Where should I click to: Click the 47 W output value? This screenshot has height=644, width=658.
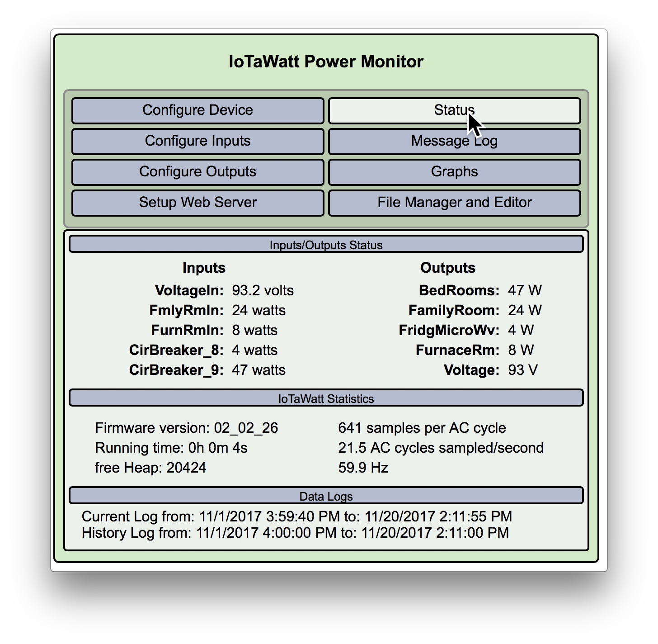525,290
